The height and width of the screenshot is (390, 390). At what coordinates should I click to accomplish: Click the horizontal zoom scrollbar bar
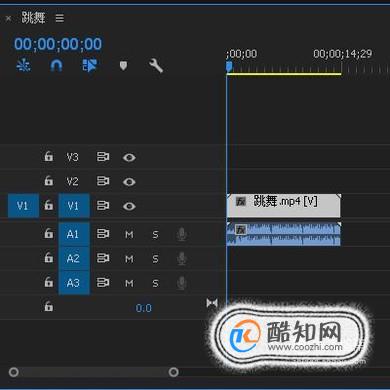pyautogui.click(x=94, y=372)
